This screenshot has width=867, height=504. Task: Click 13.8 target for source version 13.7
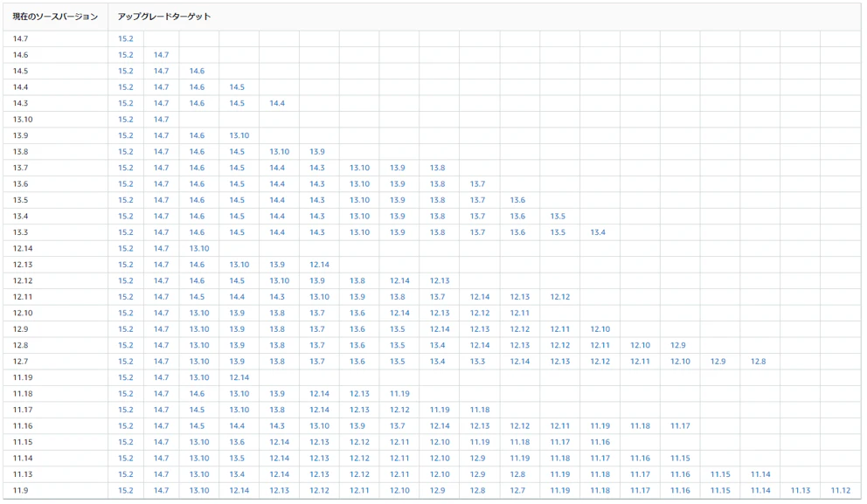pos(437,168)
